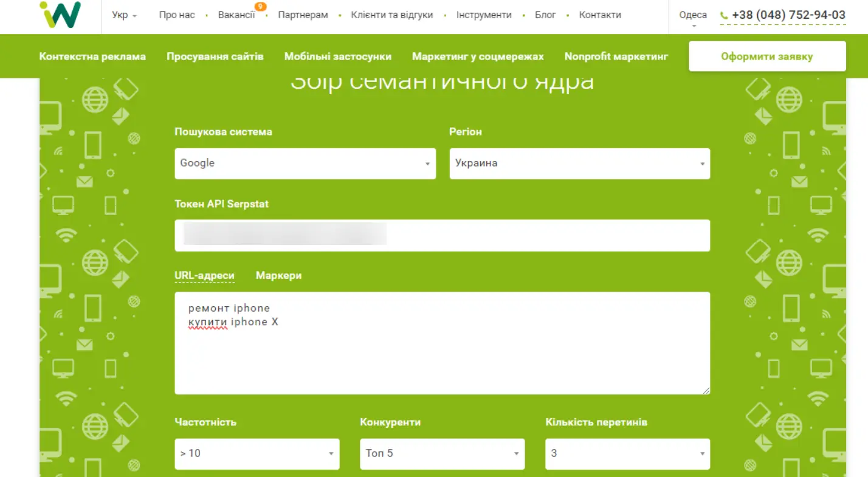Click the phone number +38 (048) 752-94-03
The width and height of the screenshot is (868, 477).
click(x=788, y=15)
